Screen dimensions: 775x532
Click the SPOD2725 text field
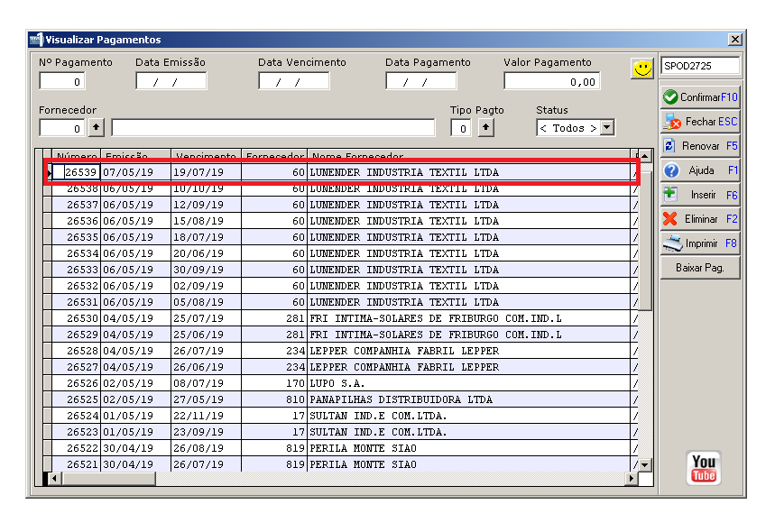[700, 66]
